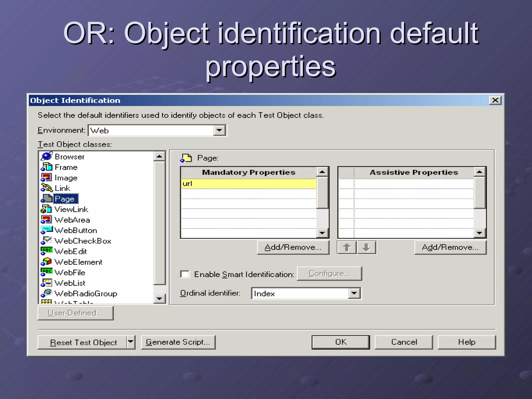Click the Mandatory Properties column header
Viewport: 532px width, 399px height.
249,172
